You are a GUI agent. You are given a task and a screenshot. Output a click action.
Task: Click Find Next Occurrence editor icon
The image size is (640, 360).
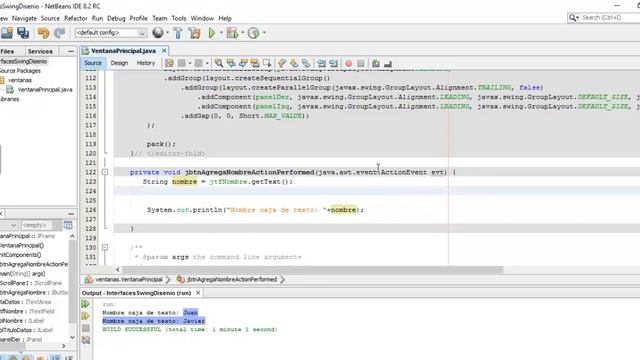[243, 63]
